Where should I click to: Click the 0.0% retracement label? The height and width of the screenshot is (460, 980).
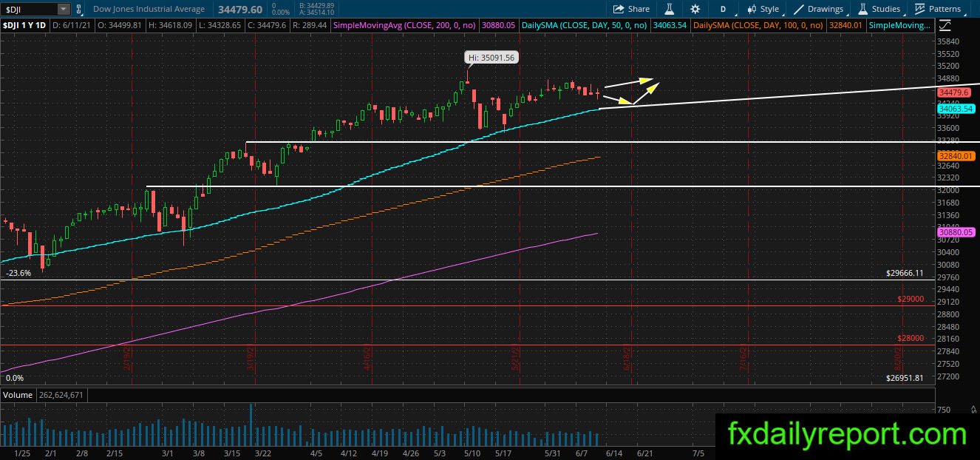pyautogui.click(x=15, y=378)
